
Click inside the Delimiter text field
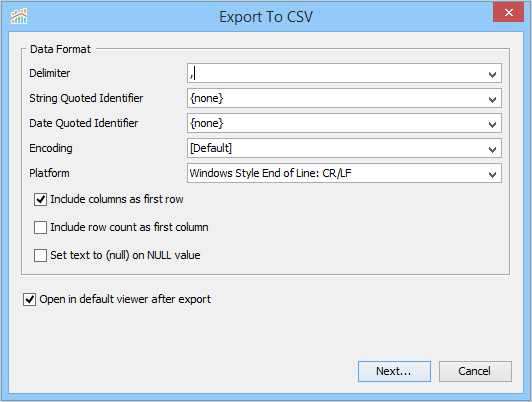[336, 73]
